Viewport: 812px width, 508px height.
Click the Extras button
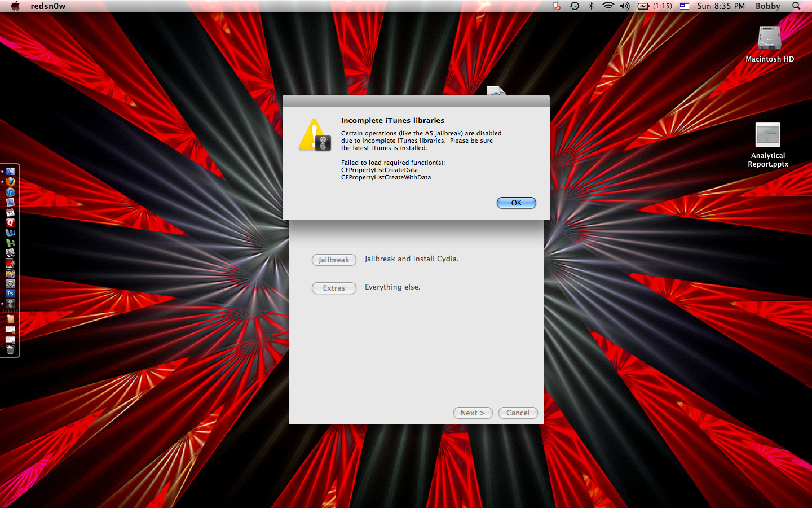click(x=334, y=288)
